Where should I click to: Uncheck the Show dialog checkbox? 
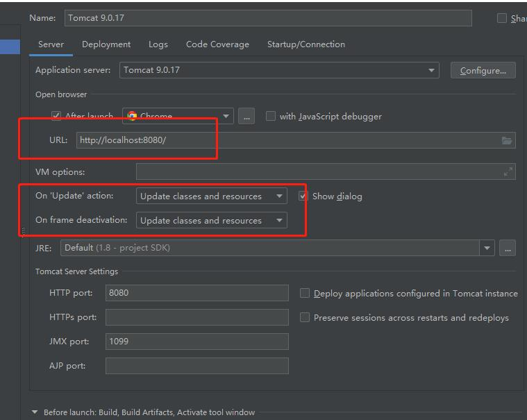click(x=303, y=196)
